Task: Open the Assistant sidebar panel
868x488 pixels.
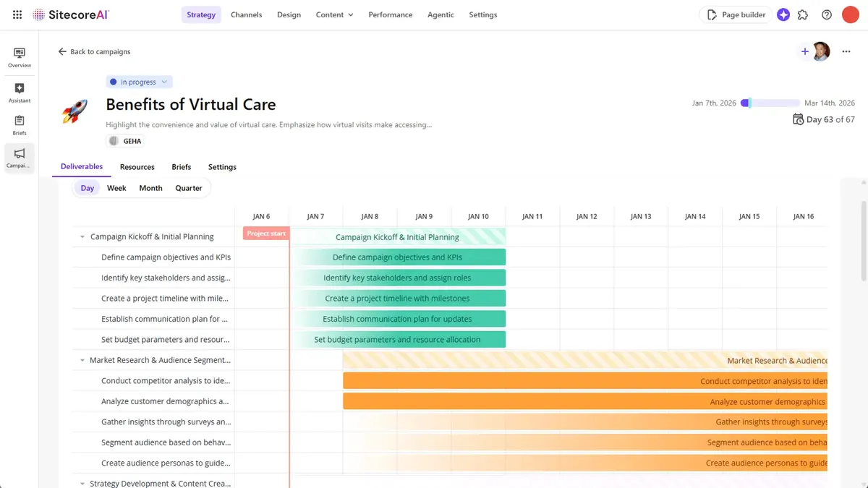Action: (19, 91)
